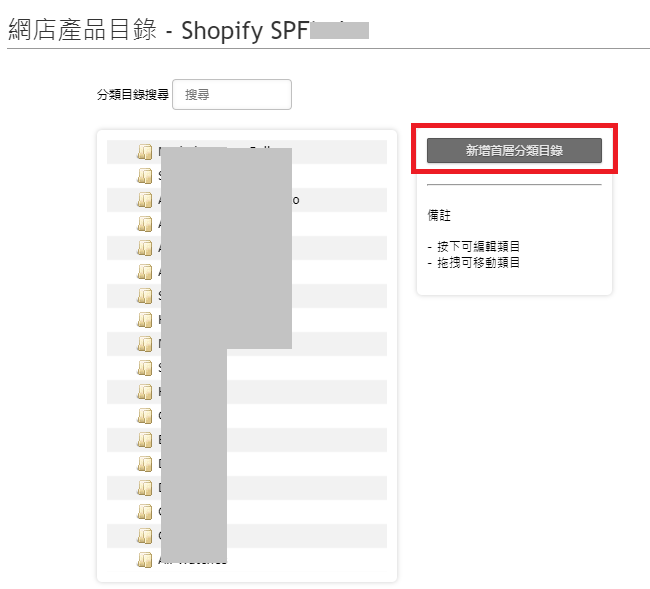Open the second category folder icon
Image resolution: width=650 pixels, height=589 pixels.
click(145, 176)
